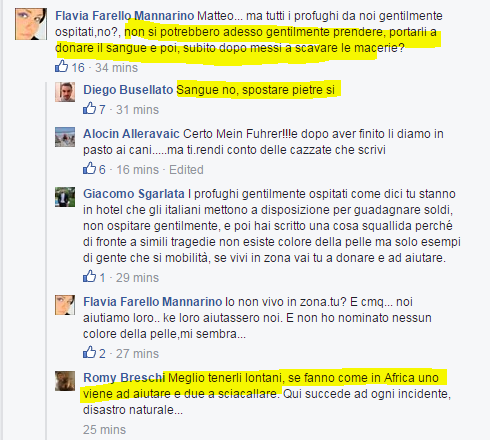Image resolution: width=490 pixels, height=440 pixels.
Task: Click the 25 mins timestamp under Romy's comment
Action: 104,430
